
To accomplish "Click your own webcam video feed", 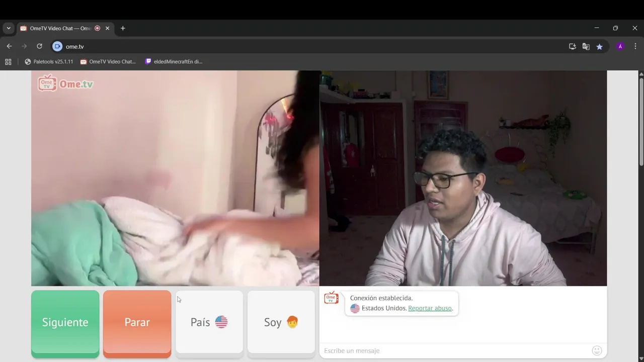I will pyautogui.click(x=463, y=178).
